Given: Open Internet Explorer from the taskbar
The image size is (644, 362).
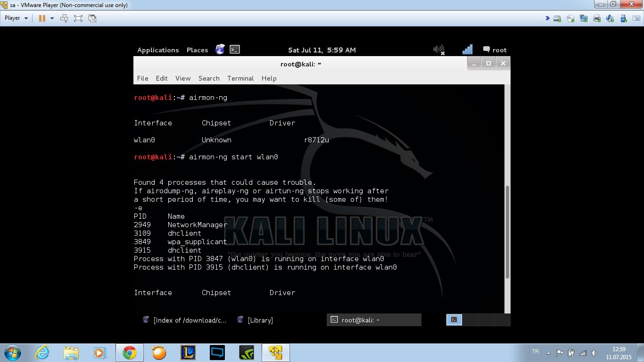Looking at the screenshot, I should coord(42,353).
